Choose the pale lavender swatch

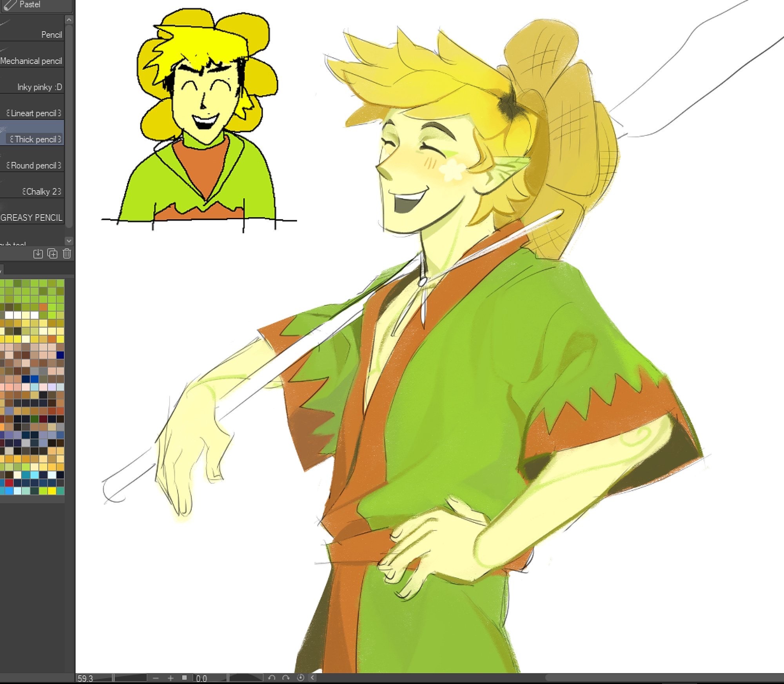[x=52, y=387]
